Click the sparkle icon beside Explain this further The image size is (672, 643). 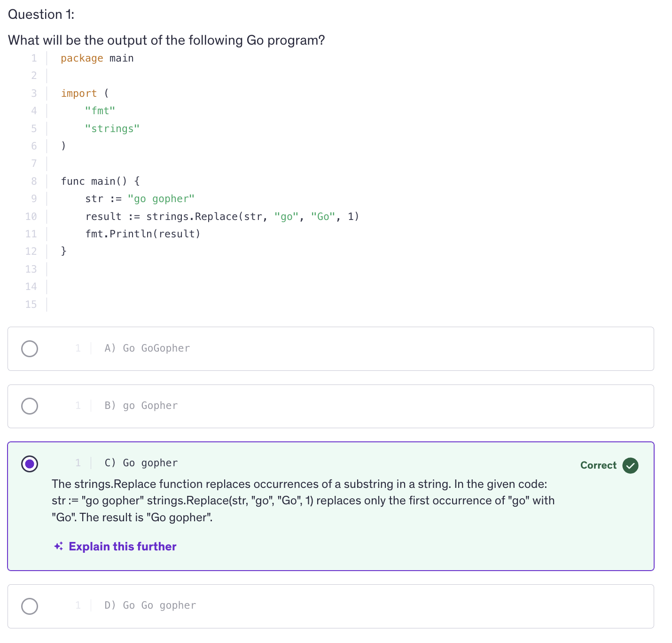click(58, 546)
